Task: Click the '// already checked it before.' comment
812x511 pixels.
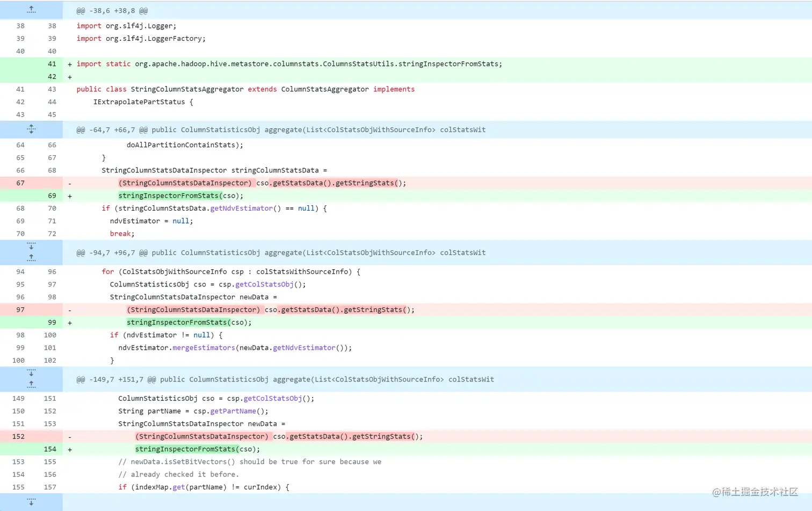Action: click(179, 474)
